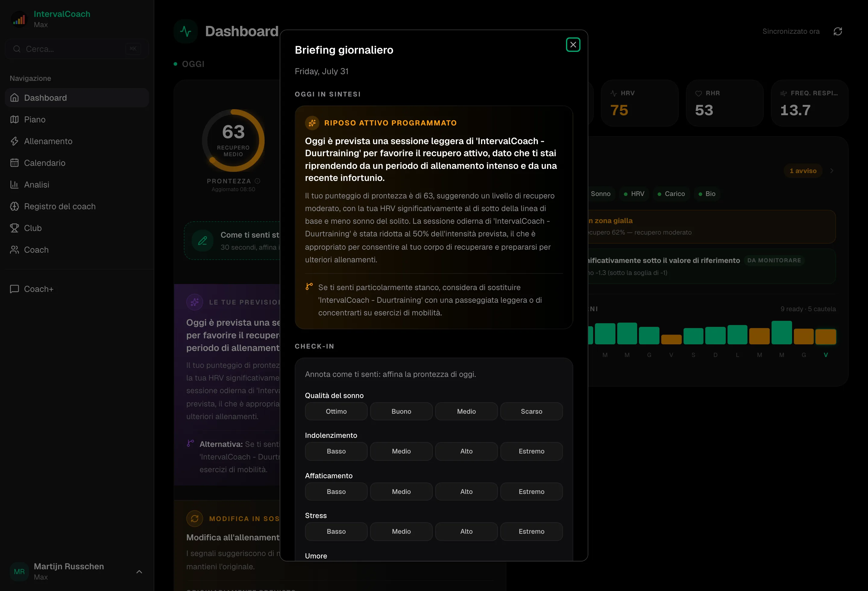Click the Coach people icon
The image size is (868, 591).
coord(14,250)
